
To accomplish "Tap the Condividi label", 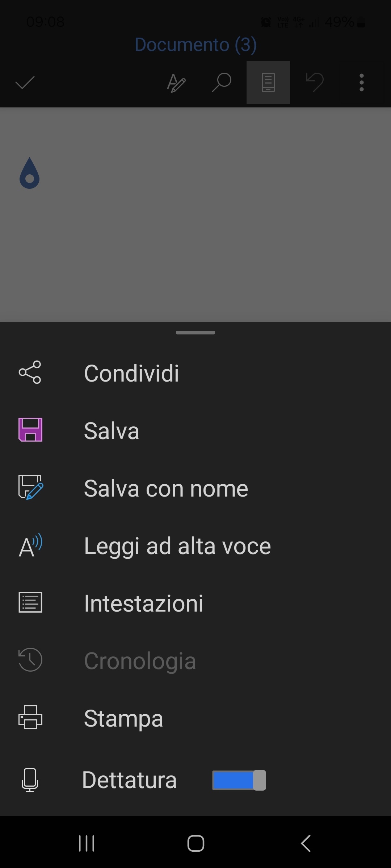I will pos(131,373).
